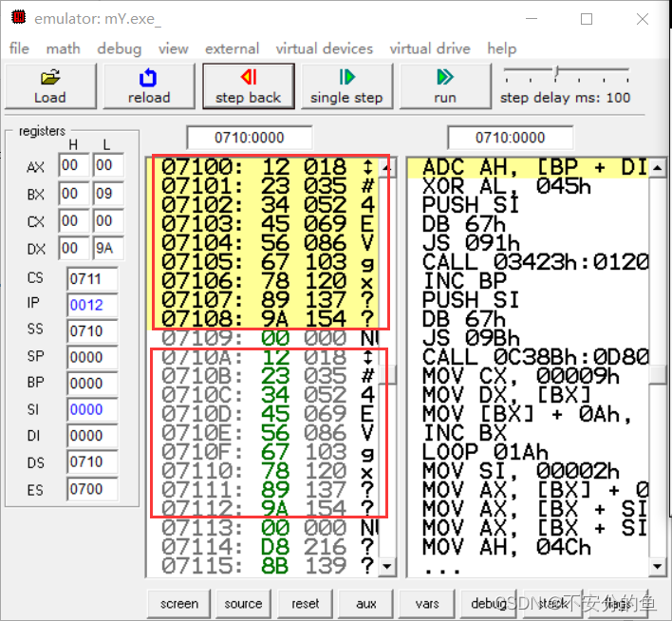
Task: Open the view menu
Action: [173, 48]
